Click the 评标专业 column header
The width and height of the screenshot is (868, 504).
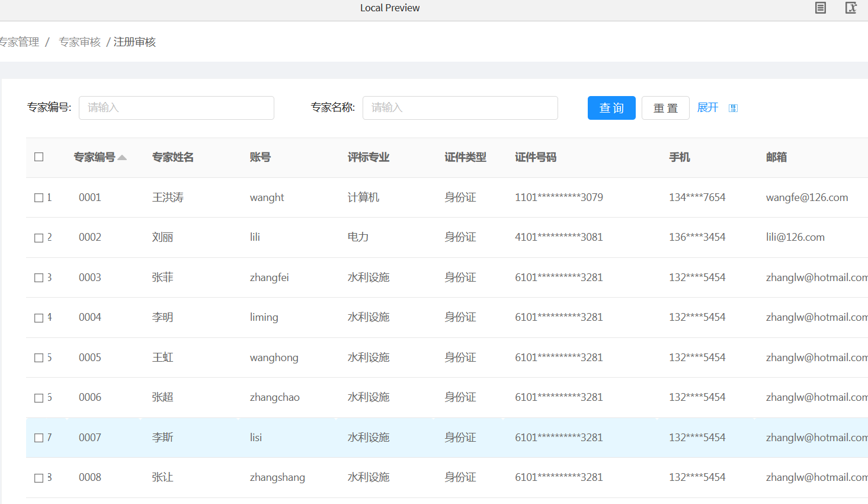point(369,157)
